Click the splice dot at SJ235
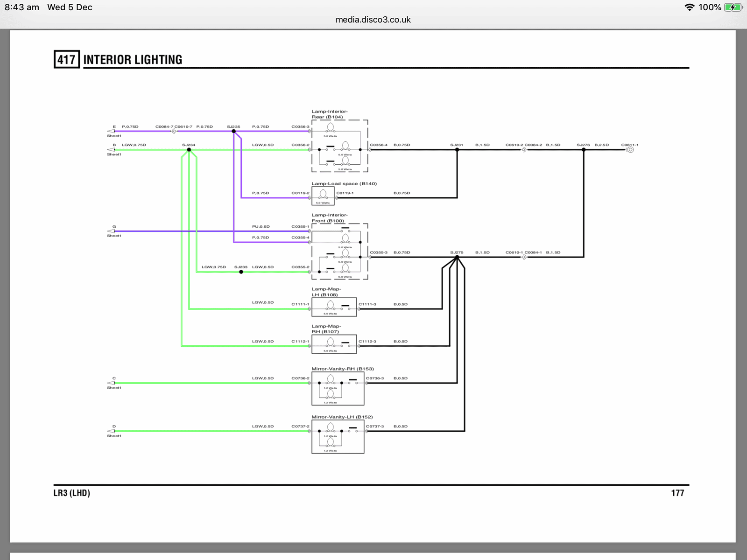Screen dimensions: 747x560 coord(233,131)
